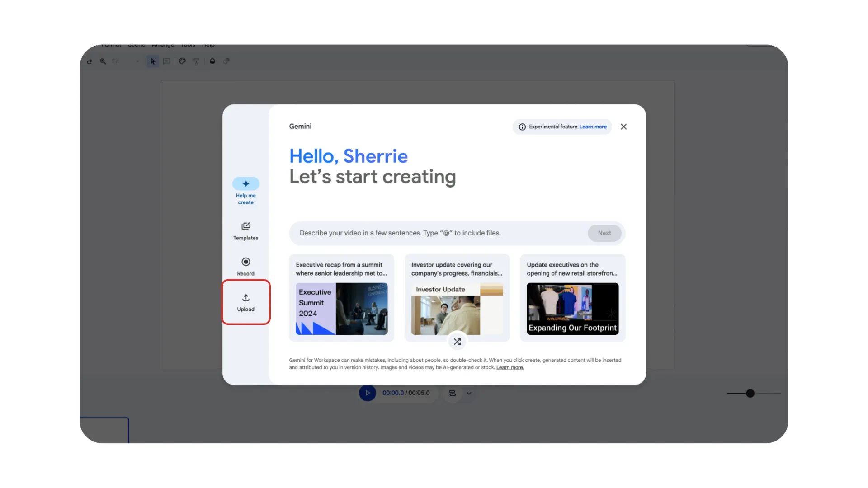Click the Investor Update template

click(457, 297)
